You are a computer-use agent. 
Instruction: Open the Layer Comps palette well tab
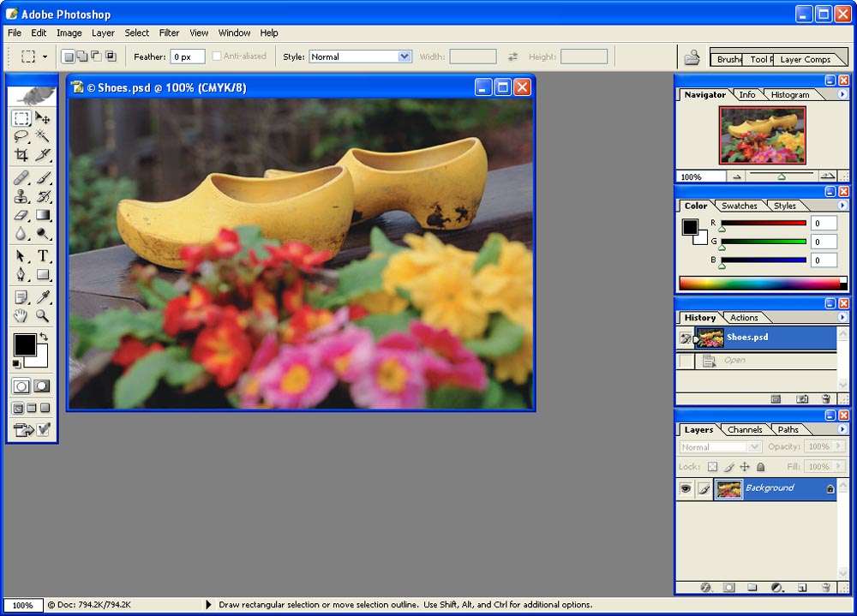point(805,59)
